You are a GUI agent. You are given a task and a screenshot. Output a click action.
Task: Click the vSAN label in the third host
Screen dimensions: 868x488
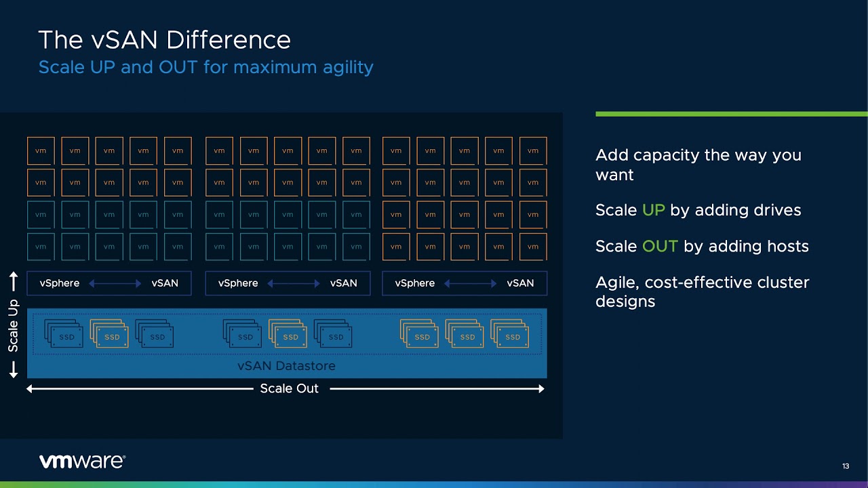(x=520, y=283)
